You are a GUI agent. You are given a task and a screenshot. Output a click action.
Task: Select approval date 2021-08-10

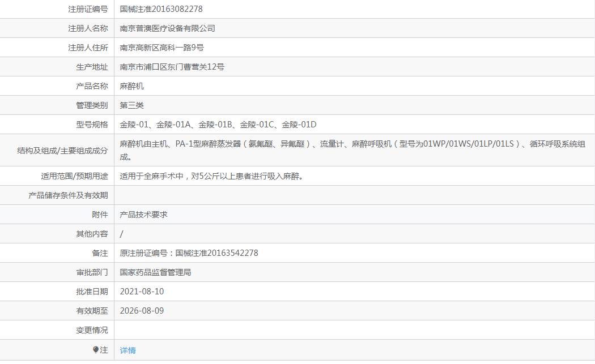(142, 292)
